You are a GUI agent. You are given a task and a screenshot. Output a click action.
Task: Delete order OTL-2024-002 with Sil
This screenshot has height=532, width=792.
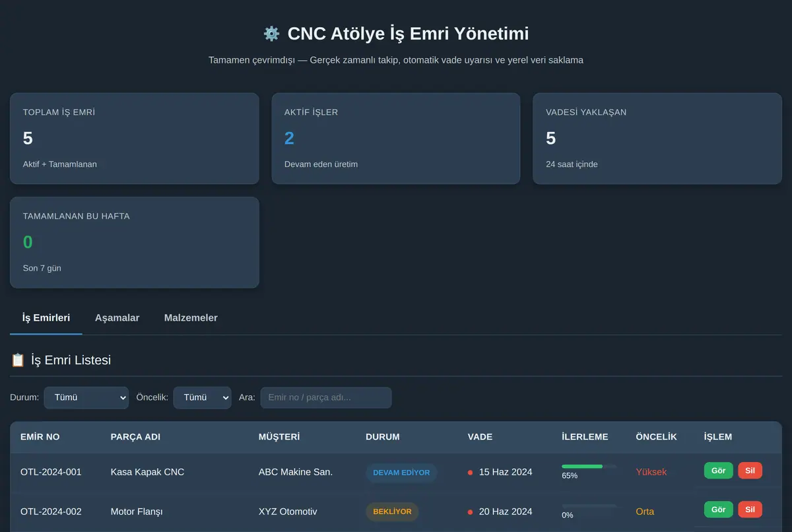pyautogui.click(x=750, y=510)
